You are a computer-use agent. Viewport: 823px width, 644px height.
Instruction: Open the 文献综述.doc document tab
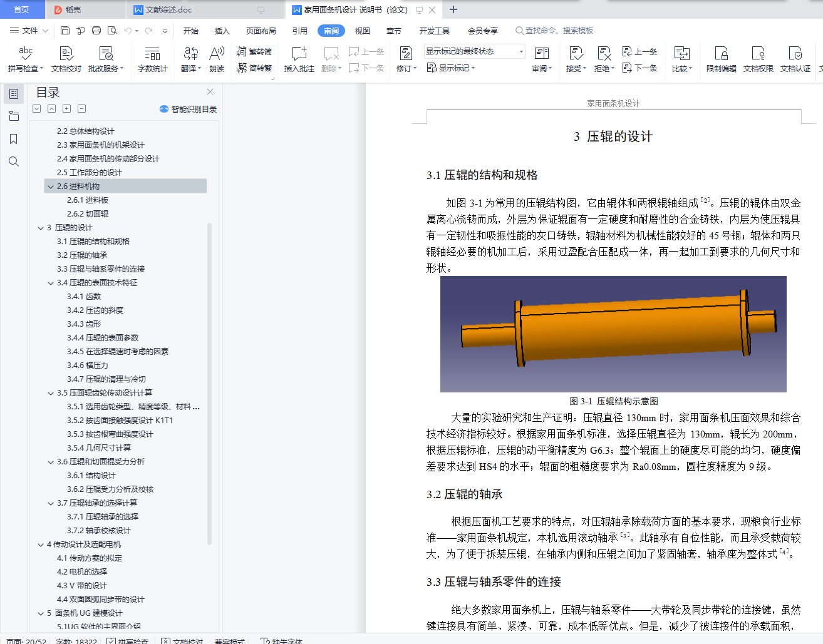(x=168, y=10)
